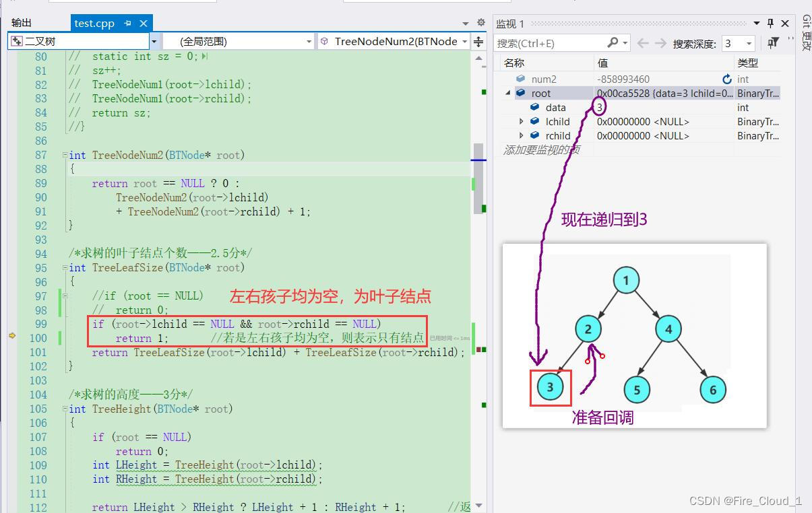Click the root variable icon
The height and width of the screenshot is (513, 812).
pos(521,94)
